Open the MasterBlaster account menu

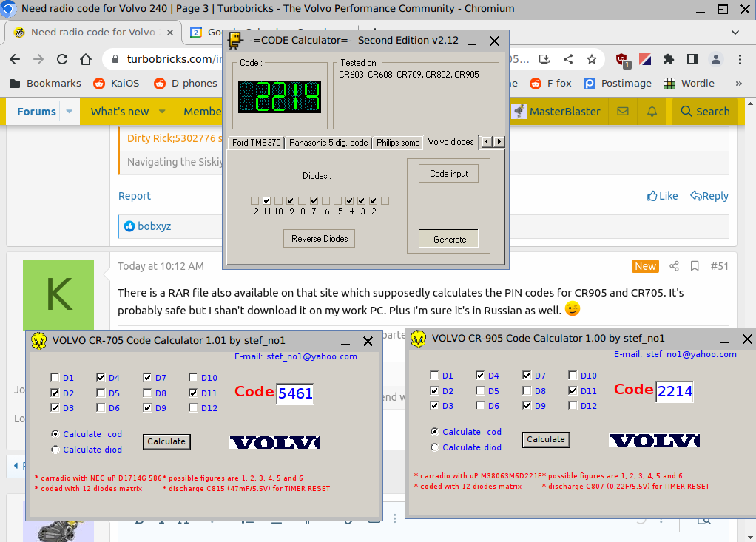tap(557, 112)
